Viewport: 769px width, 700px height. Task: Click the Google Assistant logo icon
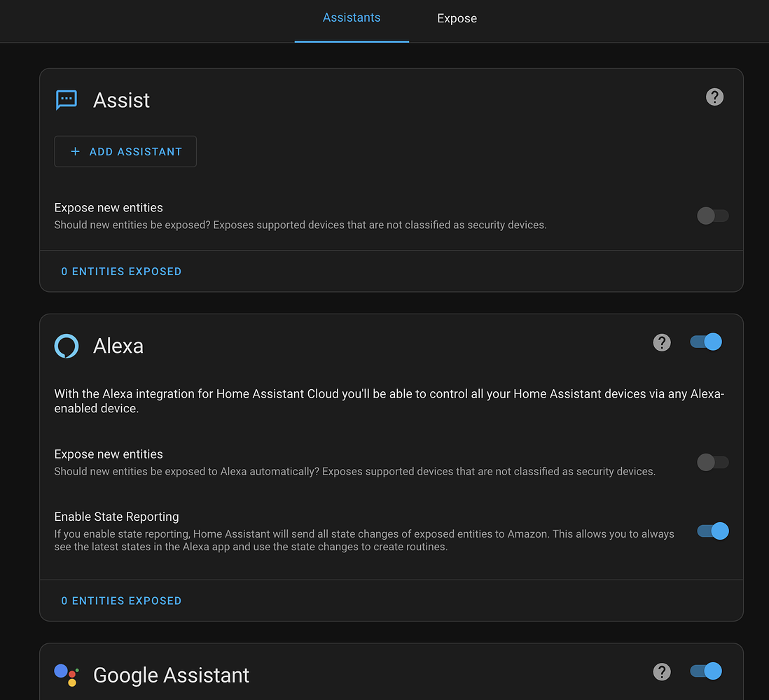coord(66,675)
